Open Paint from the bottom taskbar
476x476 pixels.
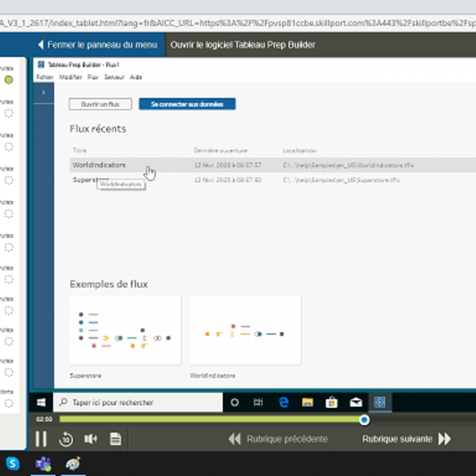(73, 464)
